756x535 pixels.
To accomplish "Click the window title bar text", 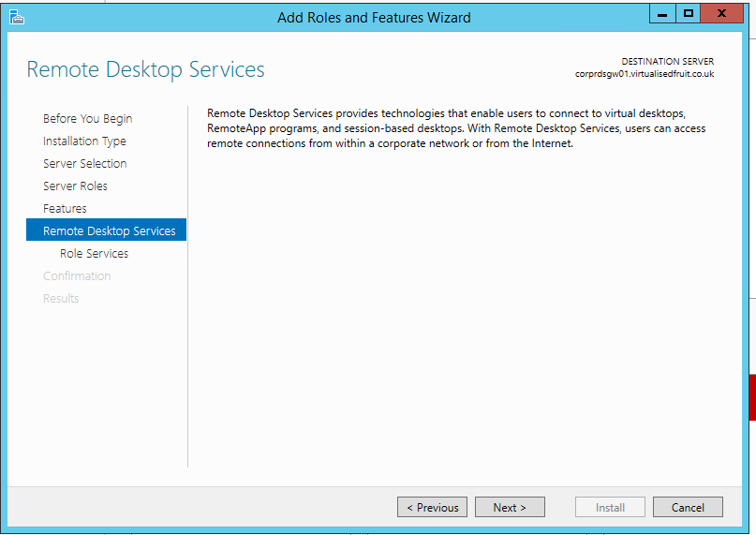I will pos(374,17).
